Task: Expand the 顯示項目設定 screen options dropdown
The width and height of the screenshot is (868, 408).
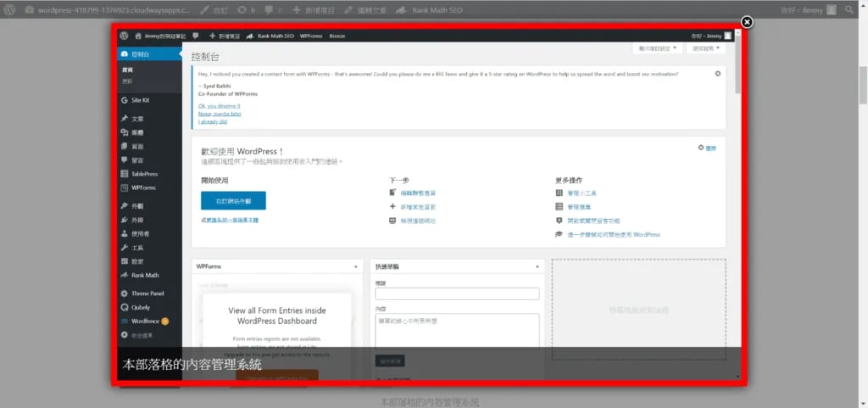Action: pos(658,48)
